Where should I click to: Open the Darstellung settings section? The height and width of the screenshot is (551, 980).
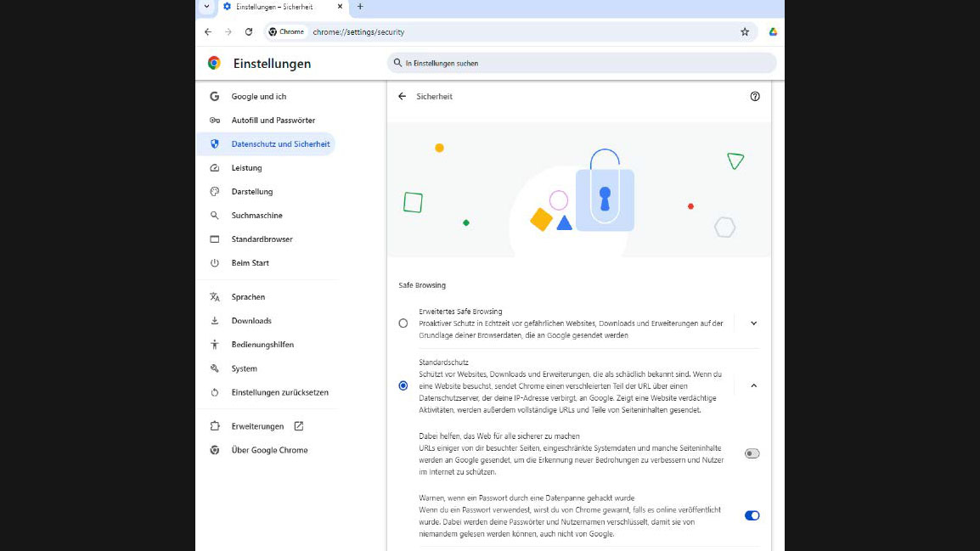click(x=251, y=191)
